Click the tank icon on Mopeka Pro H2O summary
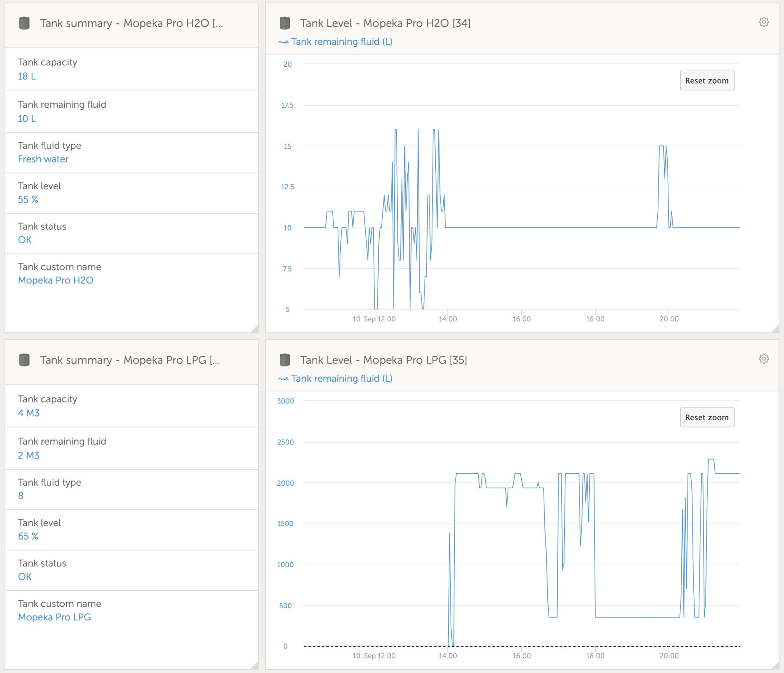 click(x=24, y=23)
